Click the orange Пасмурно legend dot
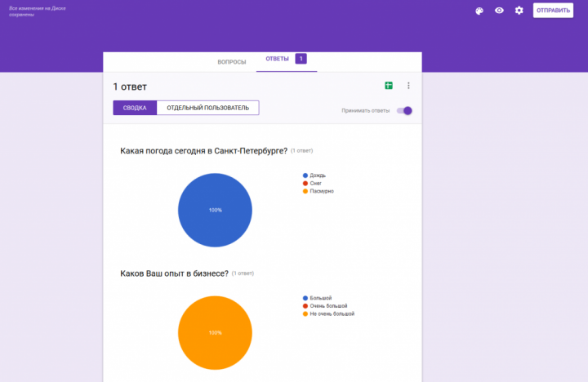The image size is (588, 382). 305,191
